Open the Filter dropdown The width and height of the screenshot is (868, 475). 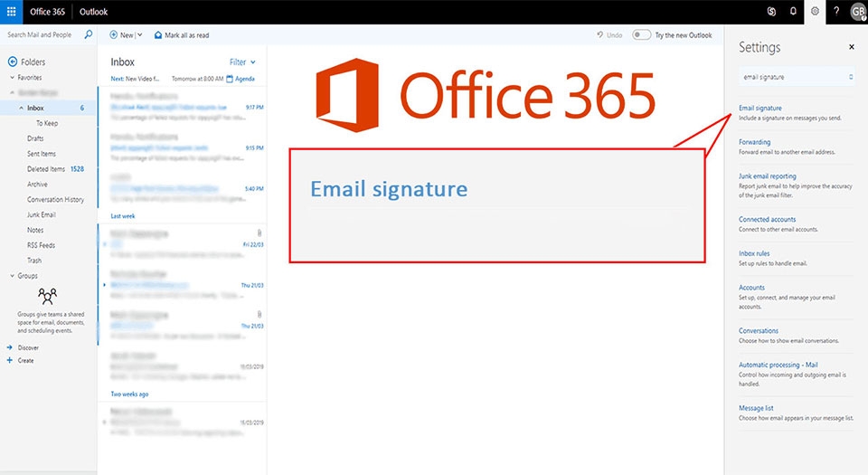242,62
